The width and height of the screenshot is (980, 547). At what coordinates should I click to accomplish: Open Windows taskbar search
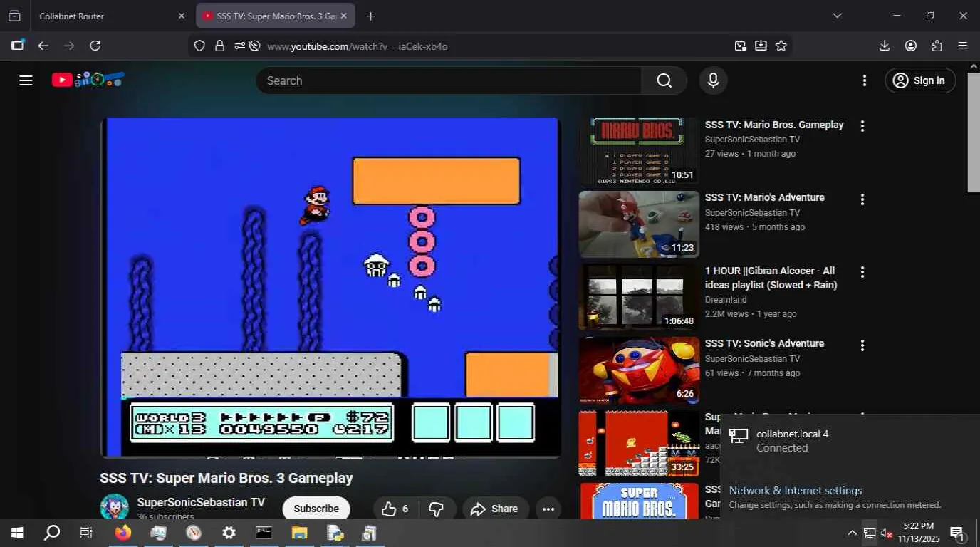[52, 533]
